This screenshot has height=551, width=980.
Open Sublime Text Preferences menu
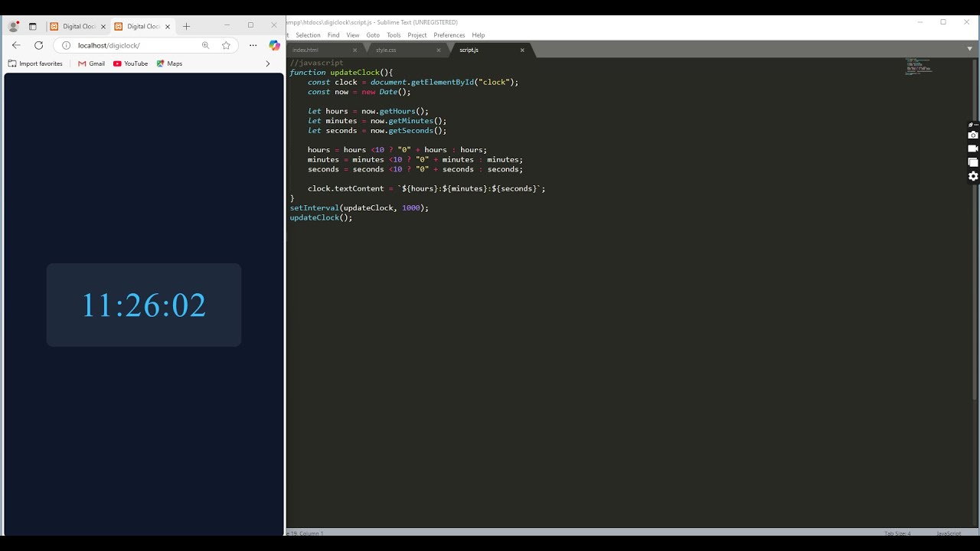(x=449, y=35)
